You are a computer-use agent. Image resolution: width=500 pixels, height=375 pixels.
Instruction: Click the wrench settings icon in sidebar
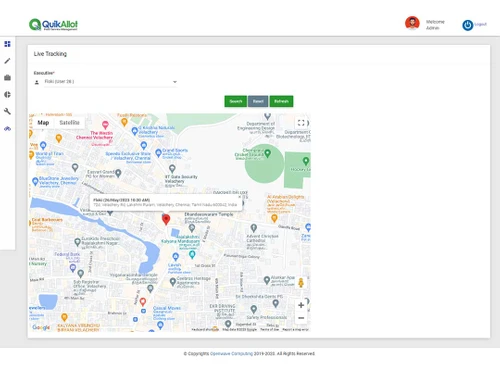point(7,111)
